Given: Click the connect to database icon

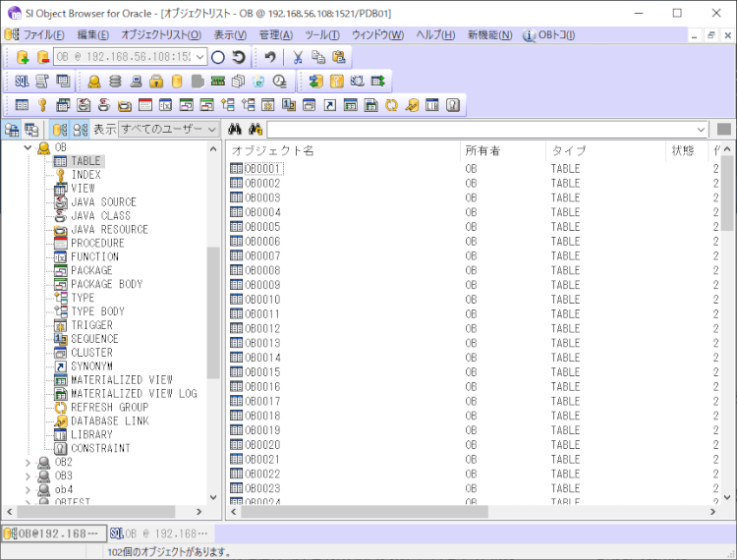Looking at the screenshot, I should pyautogui.click(x=23, y=58).
